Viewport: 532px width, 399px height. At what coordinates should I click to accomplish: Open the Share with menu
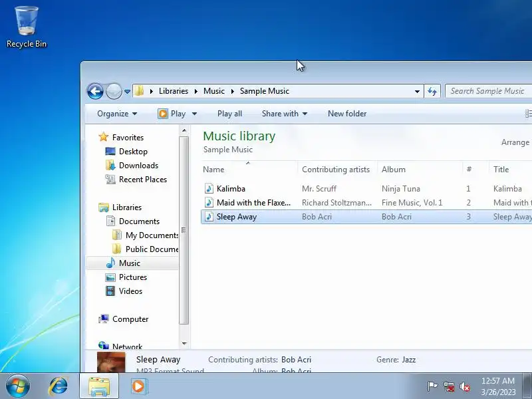coord(285,114)
